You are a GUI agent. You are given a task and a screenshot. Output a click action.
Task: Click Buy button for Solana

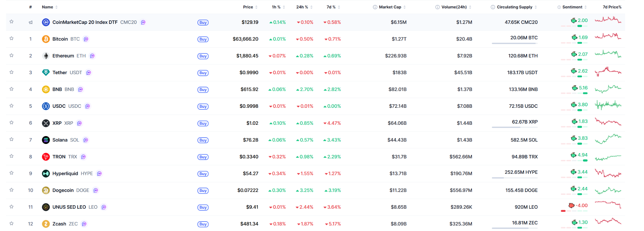click(x=203, y=140)
